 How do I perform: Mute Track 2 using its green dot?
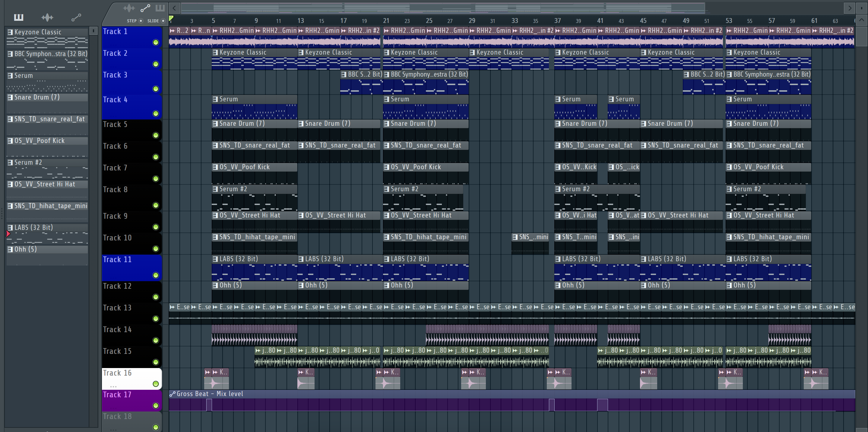156,64
